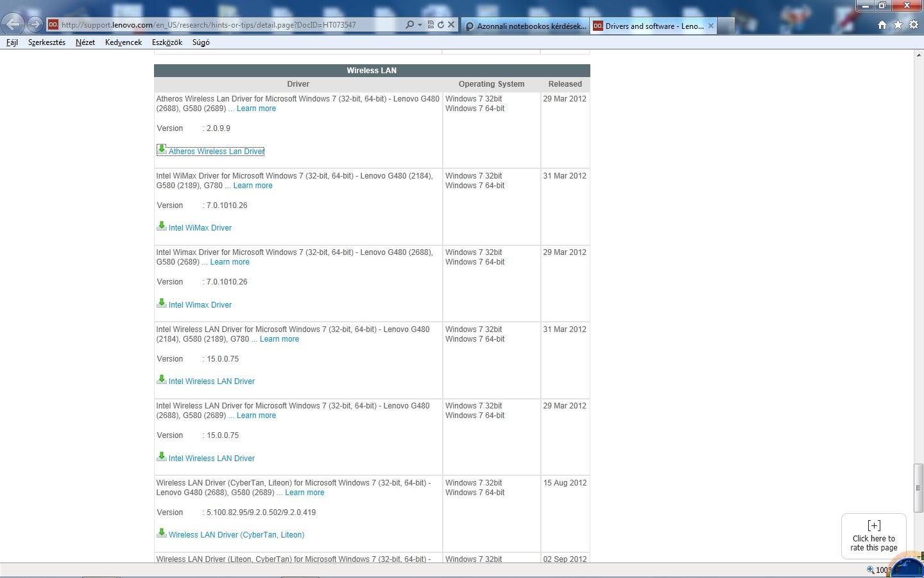The image size is (924, 578).
Task: Click download icon beside Intel WiMax Driver
Action: pyautogui.click(x=162, y=226)
